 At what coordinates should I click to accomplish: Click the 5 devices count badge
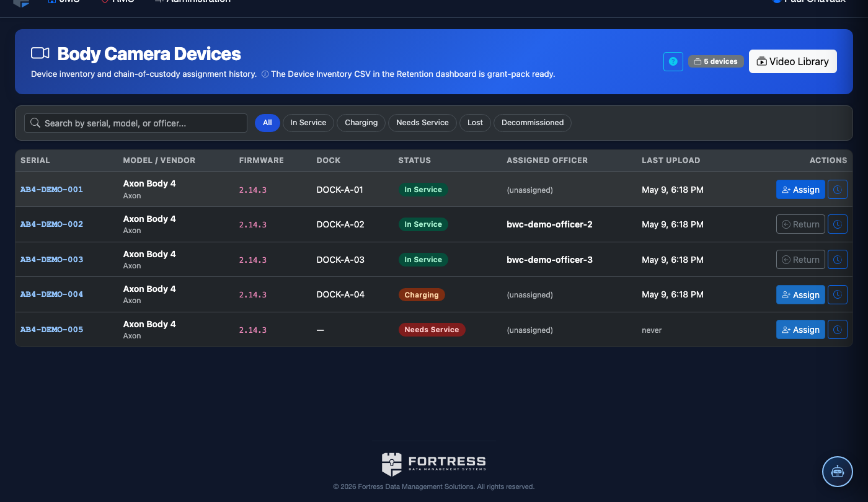pyautogui.click(x=715, y=61)
